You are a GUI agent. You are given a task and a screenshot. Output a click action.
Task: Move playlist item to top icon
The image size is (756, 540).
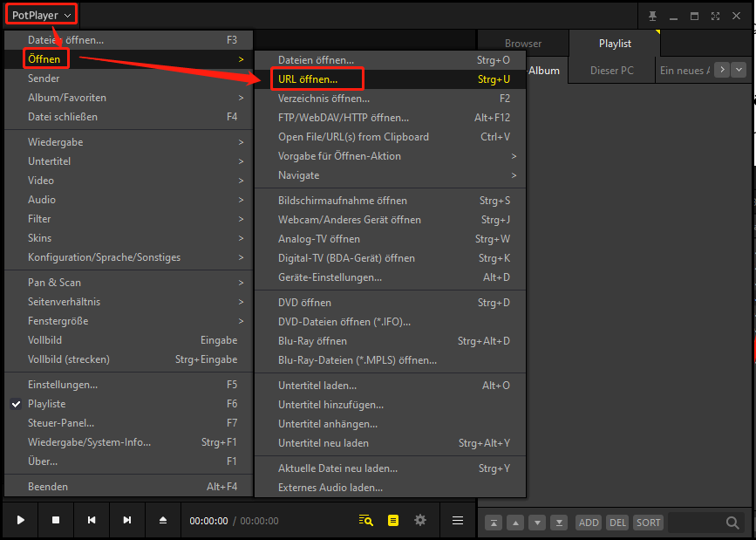[x=494, y=523]
